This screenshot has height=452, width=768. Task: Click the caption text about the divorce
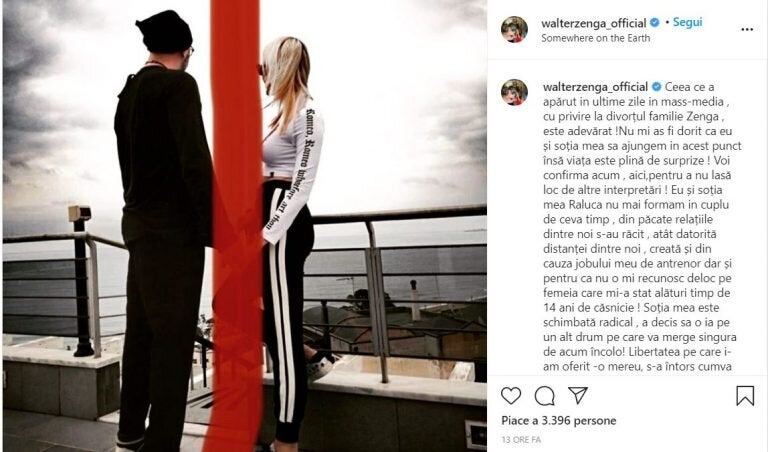(x=642, y=226)
